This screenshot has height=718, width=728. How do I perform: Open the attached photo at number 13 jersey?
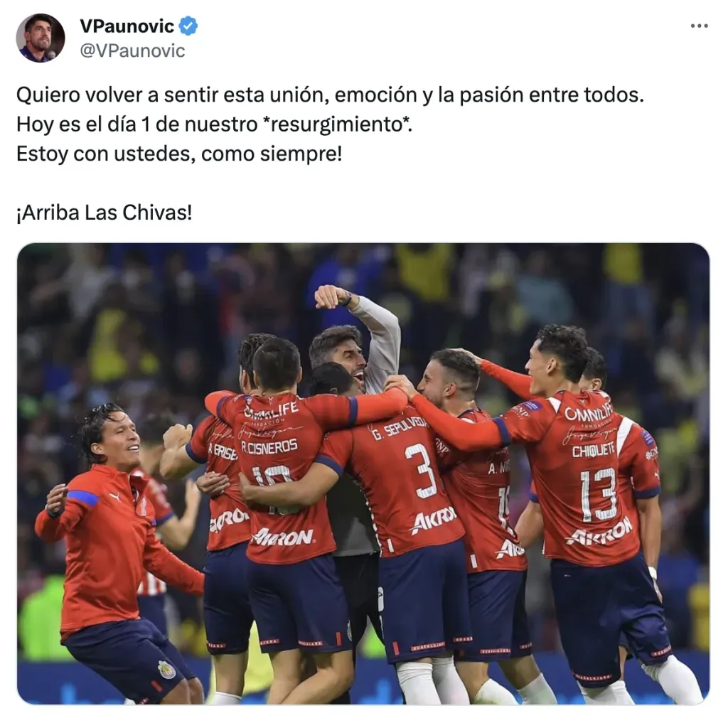(598, 493)
